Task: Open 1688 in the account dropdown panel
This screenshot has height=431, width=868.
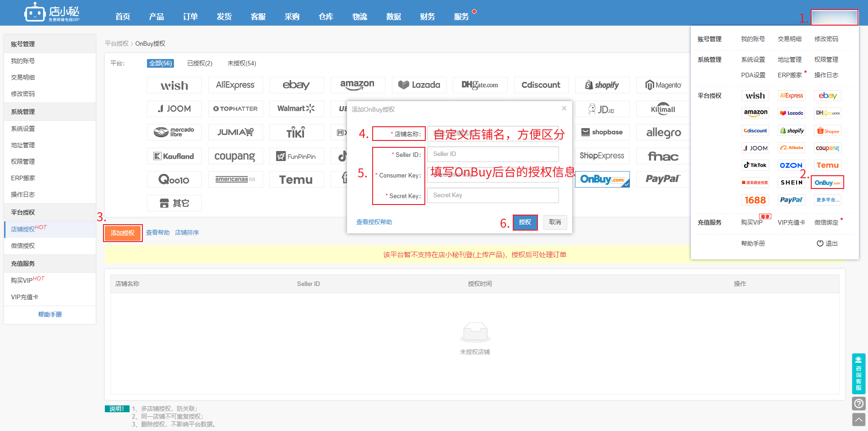Action: pos(755,200)
